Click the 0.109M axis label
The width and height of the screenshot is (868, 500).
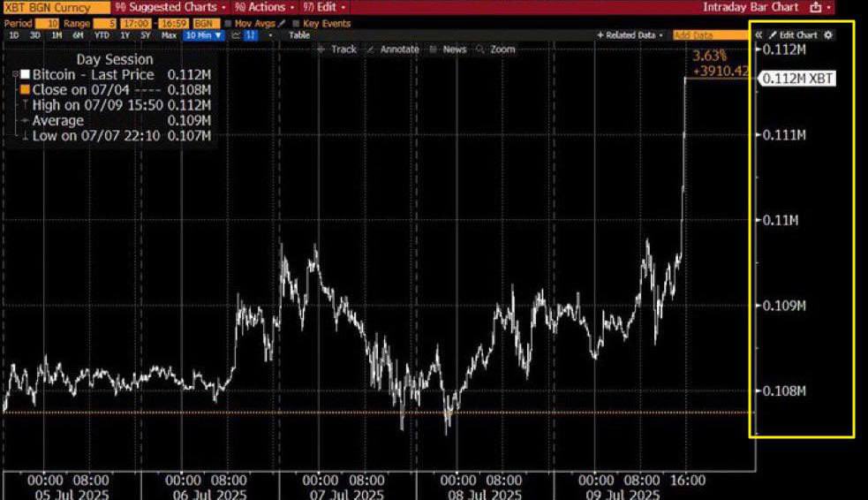(784, 306)
